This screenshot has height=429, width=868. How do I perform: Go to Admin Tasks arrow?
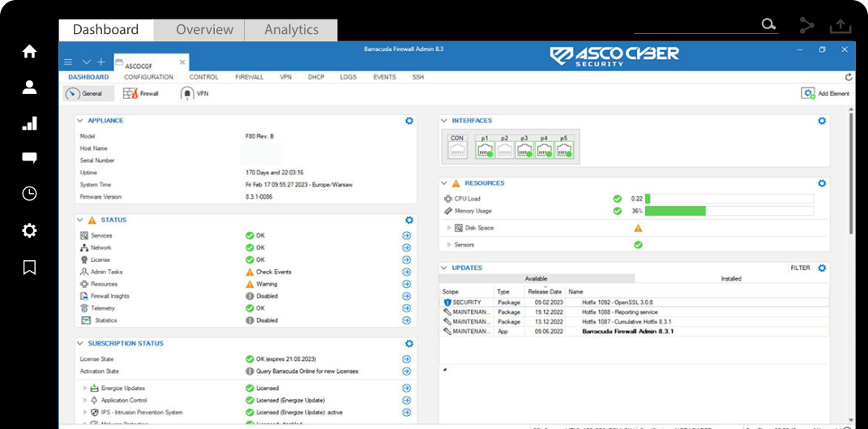click(406, 272)
